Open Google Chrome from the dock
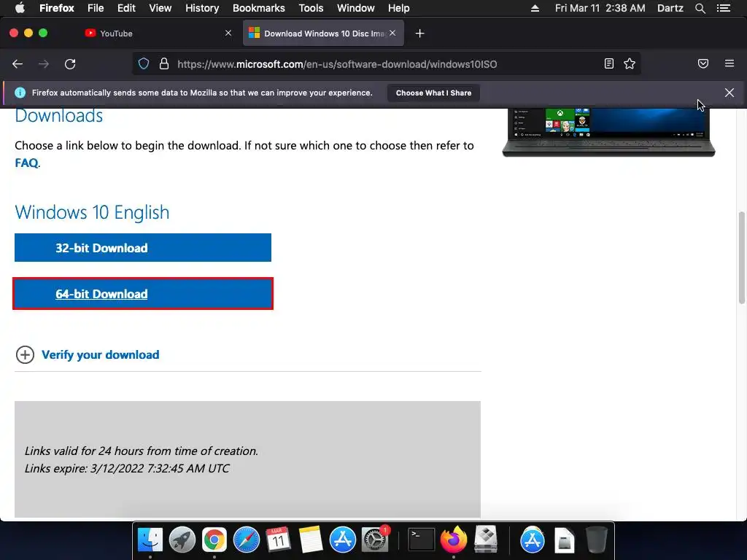 [x=214, y=540]
